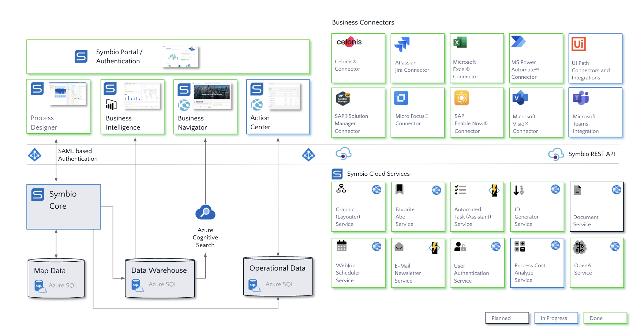The height and width of the screenshot is (328, 644).
Task: Click the Azure SQL icon in Data Warehouse
Action: click(x=137, y=285)
